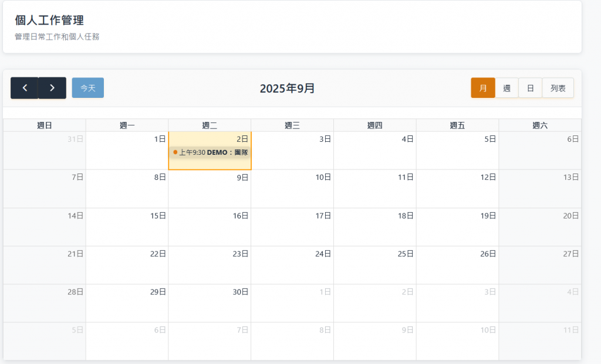Image resolution: width=601 pixels, height=364 pixels.
Task: Select the 2日 date number in September
Action: (x=242, y=139)
